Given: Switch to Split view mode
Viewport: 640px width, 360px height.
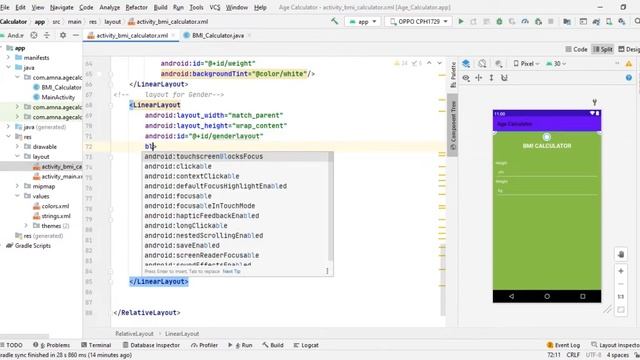Looking at the screenshot, I should pos(603,49).
